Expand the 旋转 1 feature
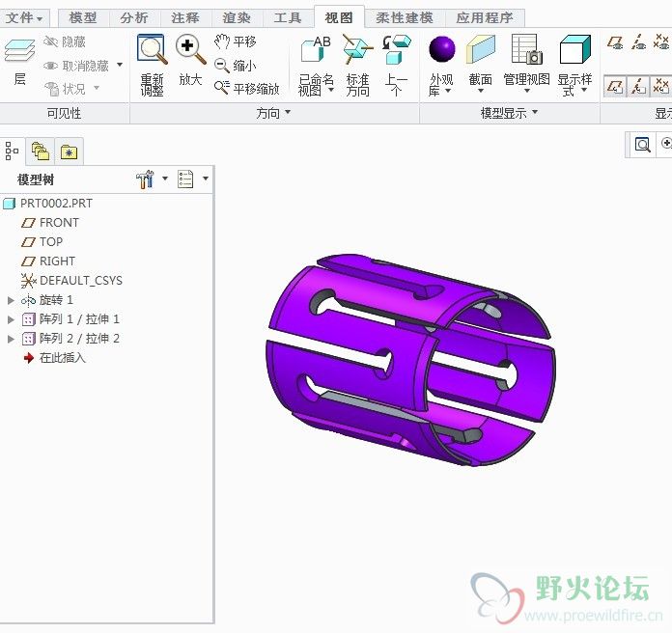Viewport: 672px width, 633px height. click(x=12, y=300)
